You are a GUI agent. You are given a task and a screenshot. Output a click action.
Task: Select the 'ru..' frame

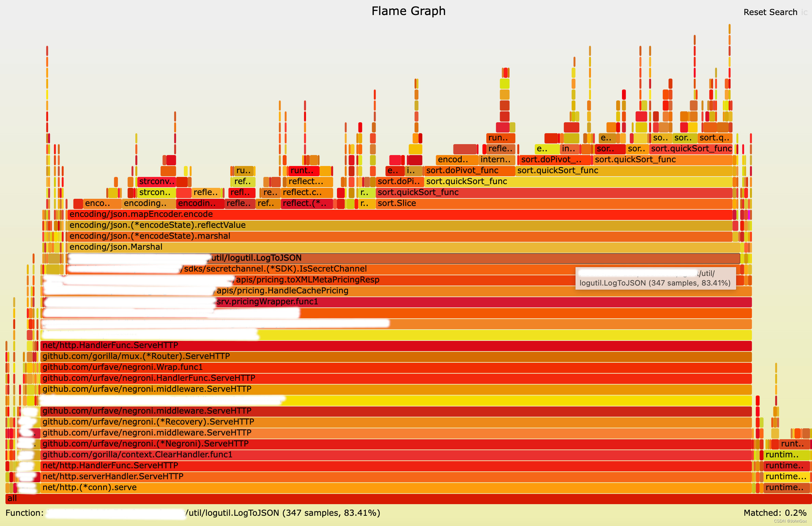244,170
